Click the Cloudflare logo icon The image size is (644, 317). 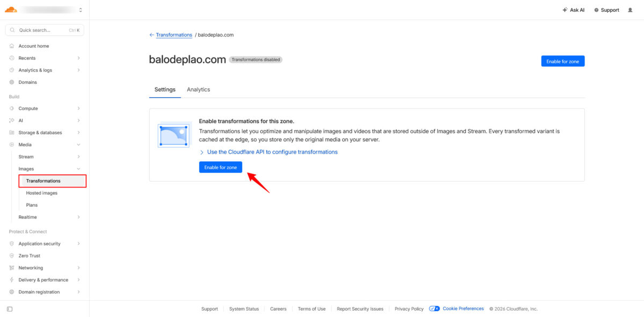11,10
